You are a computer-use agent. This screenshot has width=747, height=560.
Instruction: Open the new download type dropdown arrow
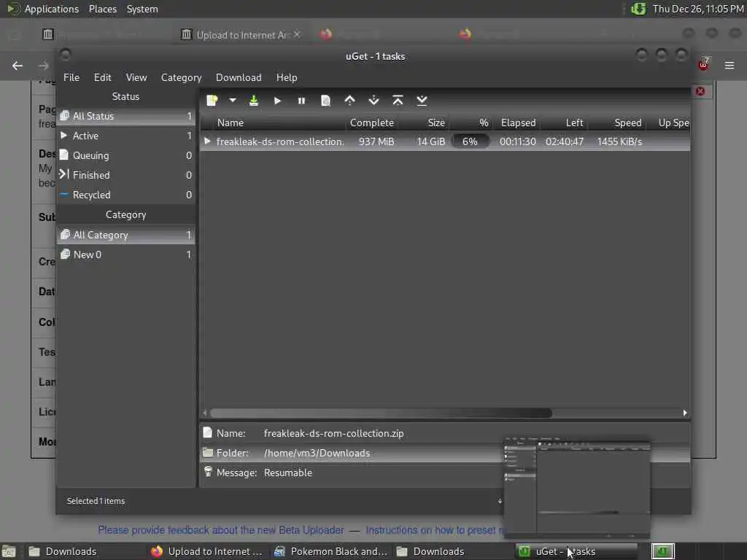click(233, 101)
